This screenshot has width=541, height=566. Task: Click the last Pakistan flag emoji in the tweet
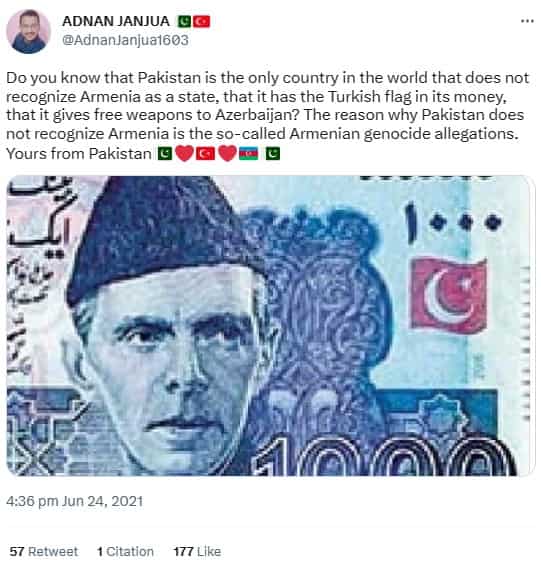click(x=273, y=154)
